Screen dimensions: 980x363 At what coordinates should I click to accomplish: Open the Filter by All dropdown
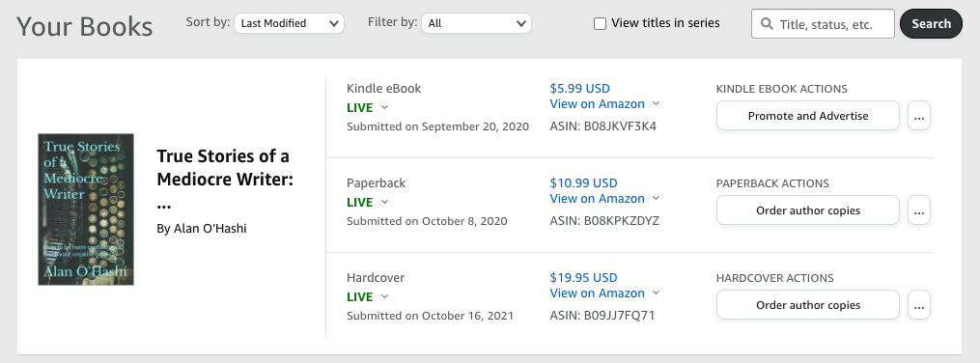tap(476, 23)
